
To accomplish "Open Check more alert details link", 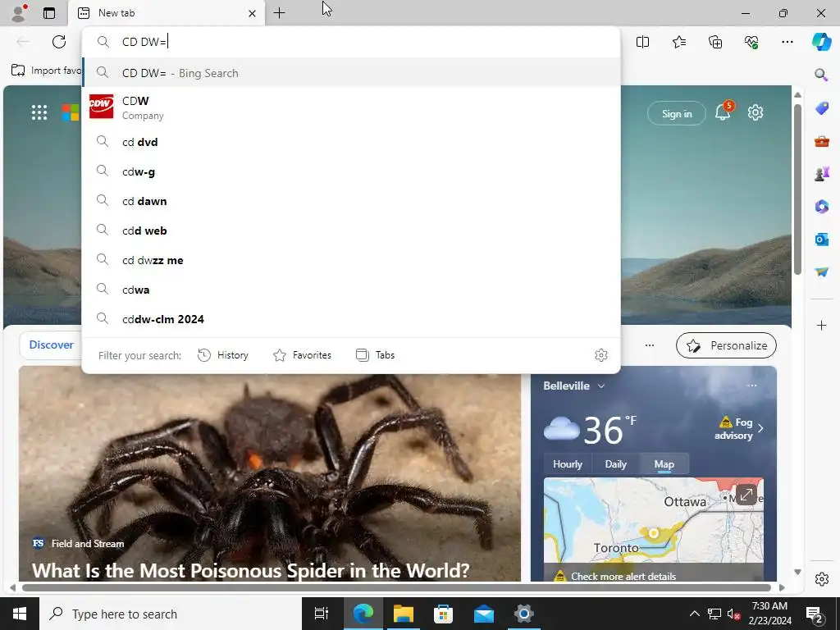I will coord(623,577).
